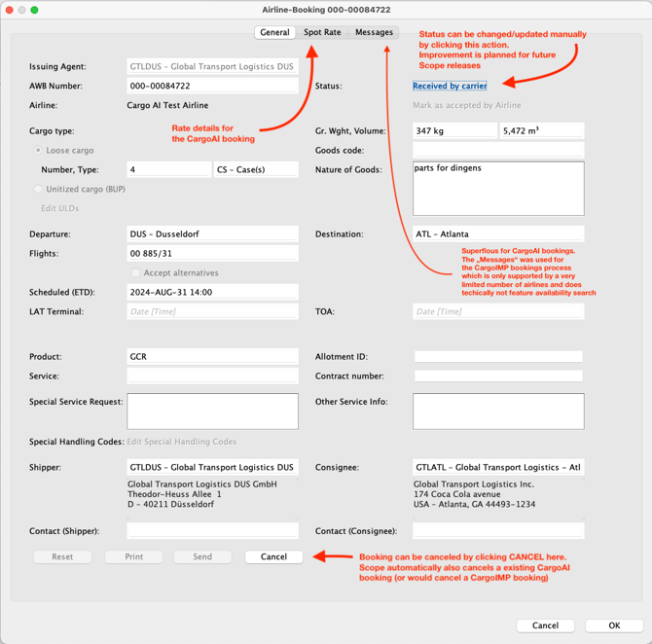Click the TOA date field
The width and height of the screenshot is (652, 644).
point(498,311)
